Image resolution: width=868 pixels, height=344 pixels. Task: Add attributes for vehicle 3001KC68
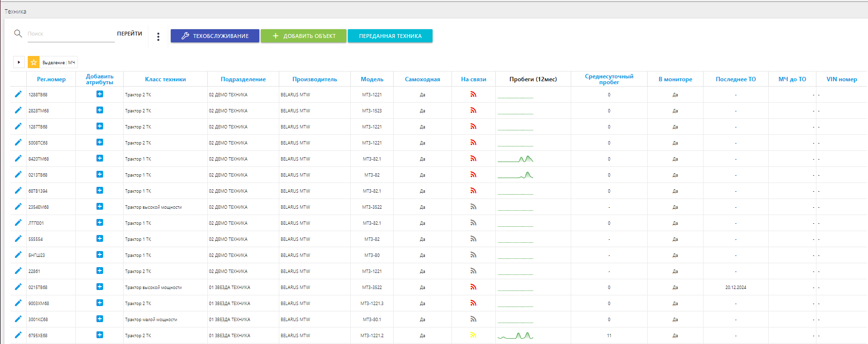coord(100,319)
